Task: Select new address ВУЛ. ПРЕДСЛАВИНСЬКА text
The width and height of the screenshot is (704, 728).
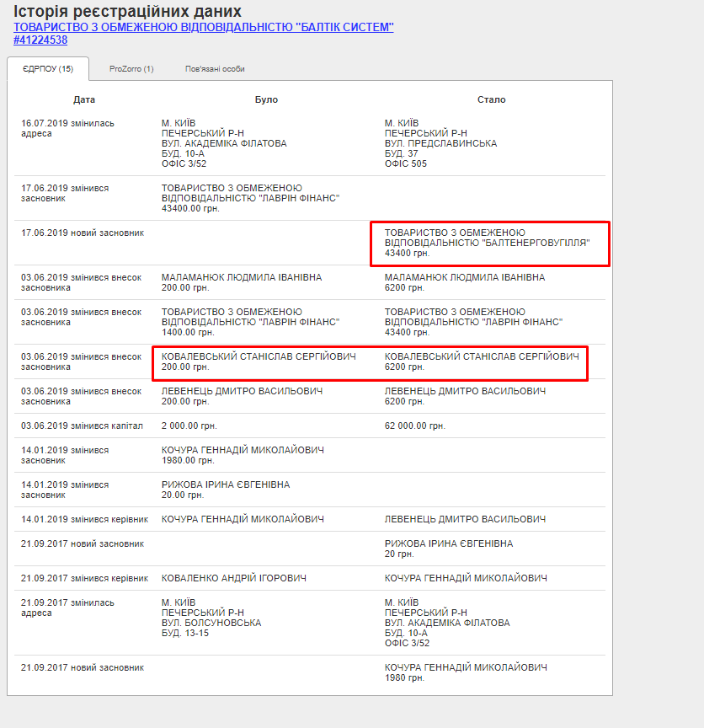Action: pyautogui.click(x=441, y=143)
